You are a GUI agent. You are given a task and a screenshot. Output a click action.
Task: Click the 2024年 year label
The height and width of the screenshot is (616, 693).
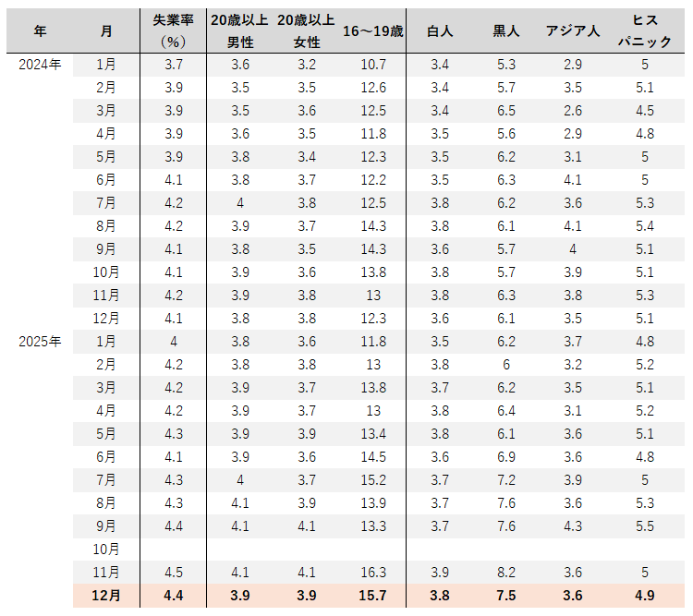click(x=40, y=65)
